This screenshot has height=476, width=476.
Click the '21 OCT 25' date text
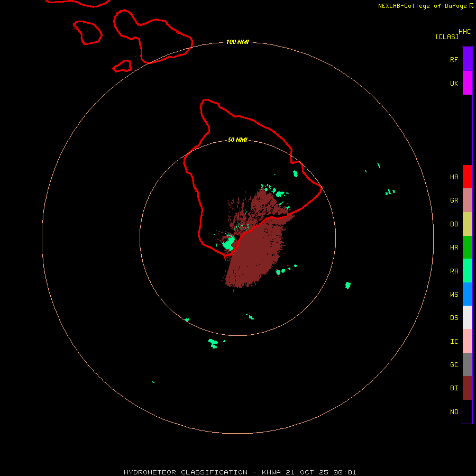click(x=307, y=472)
